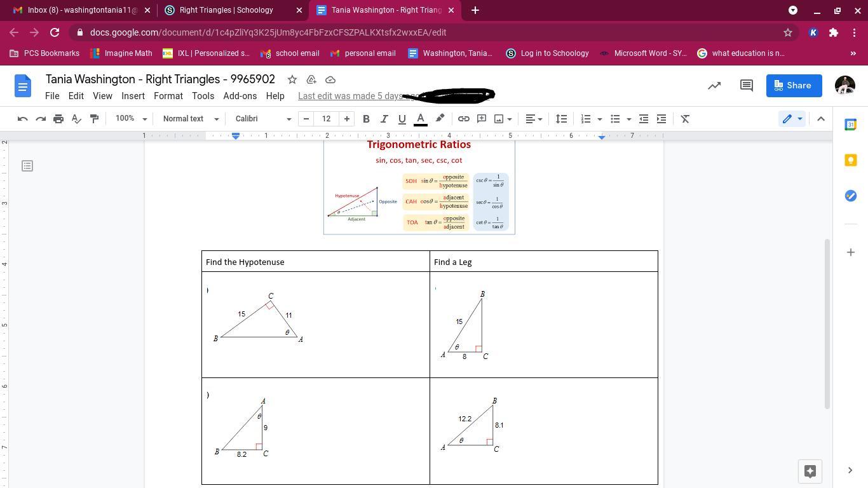Star this document
The width and height of the screenshot is (868, 488).
292,79
